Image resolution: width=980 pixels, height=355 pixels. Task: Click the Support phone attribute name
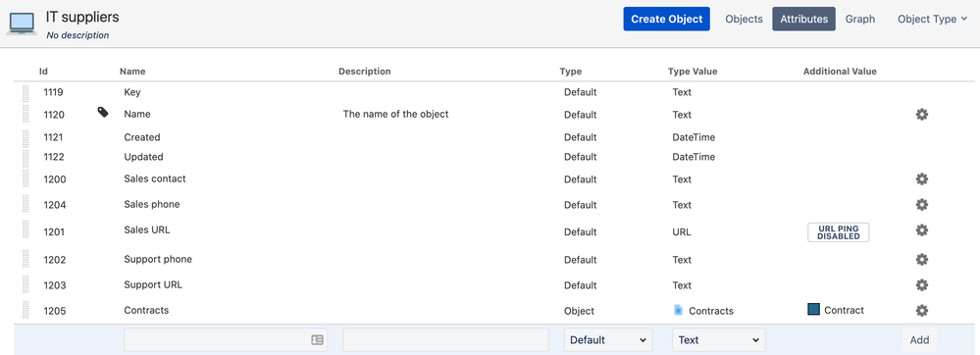pyautogui.click(x=158, y=259)
